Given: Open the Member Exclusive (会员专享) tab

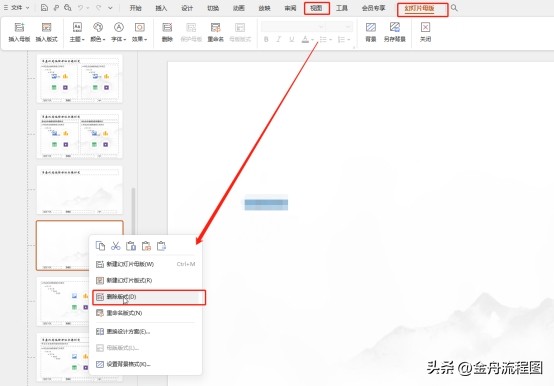Looking at the screenshot, I should coord(373,8).
